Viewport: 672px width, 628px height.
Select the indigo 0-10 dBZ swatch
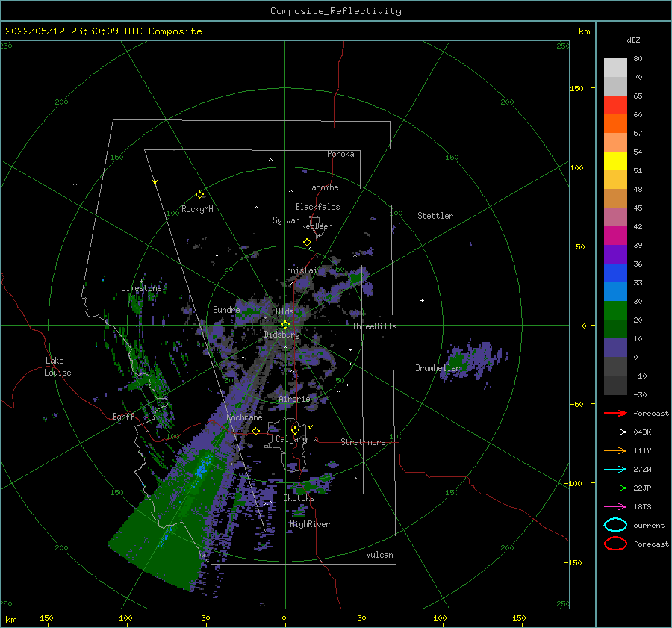(x=615, y=348)
